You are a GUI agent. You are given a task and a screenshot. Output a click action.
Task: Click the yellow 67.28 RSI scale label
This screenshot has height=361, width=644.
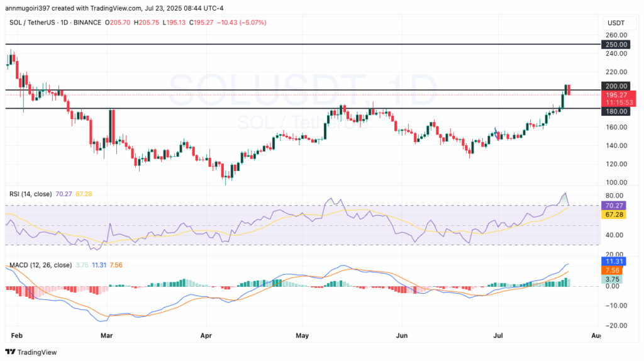point(614,214)
